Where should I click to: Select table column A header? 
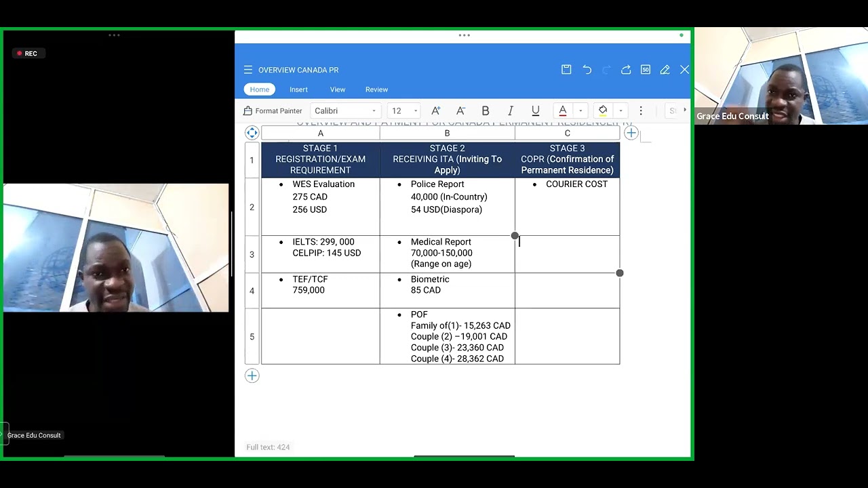(x=321, y=134)
